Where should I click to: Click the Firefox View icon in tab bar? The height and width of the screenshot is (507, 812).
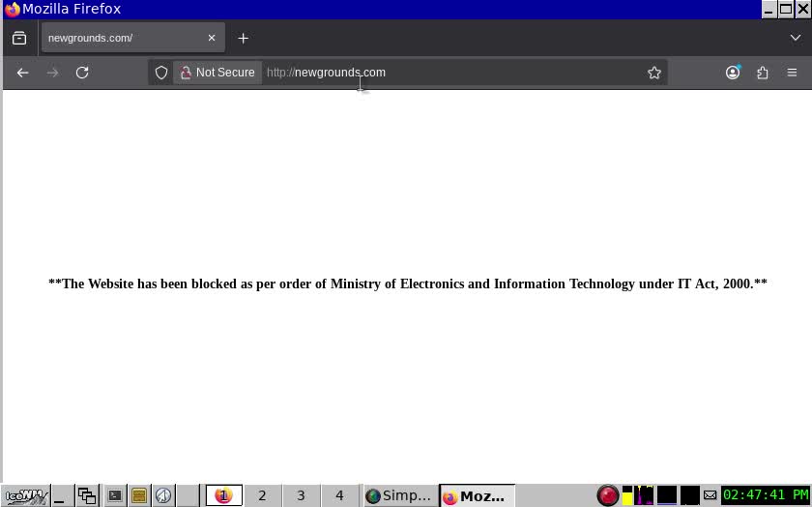[19, 38]
